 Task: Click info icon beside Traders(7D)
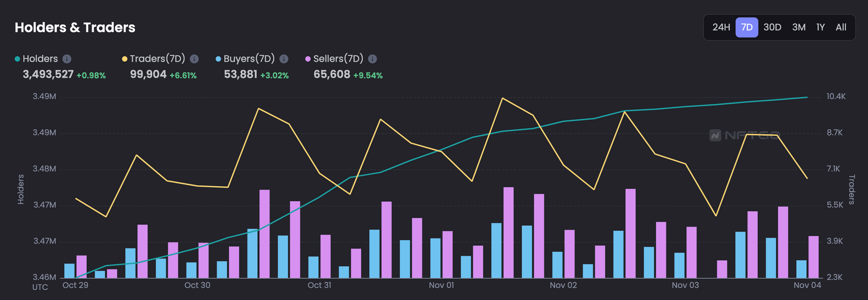click(194, 59)
